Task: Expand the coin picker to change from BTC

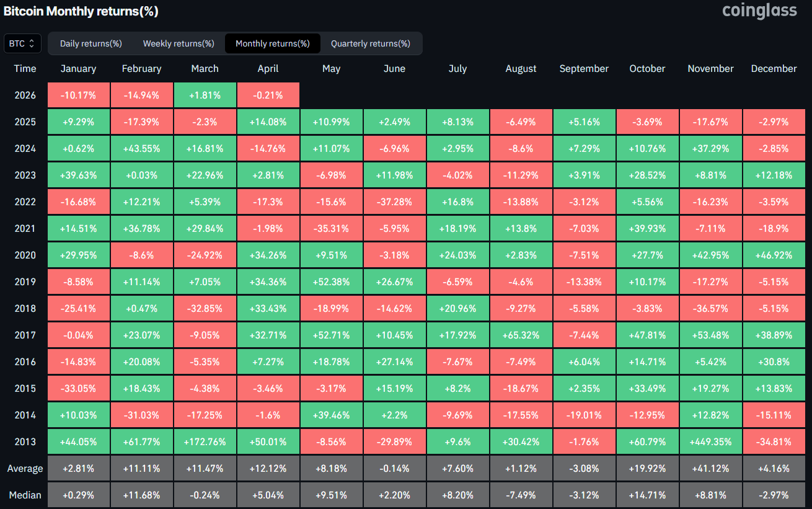Action: tap(22, 43)
